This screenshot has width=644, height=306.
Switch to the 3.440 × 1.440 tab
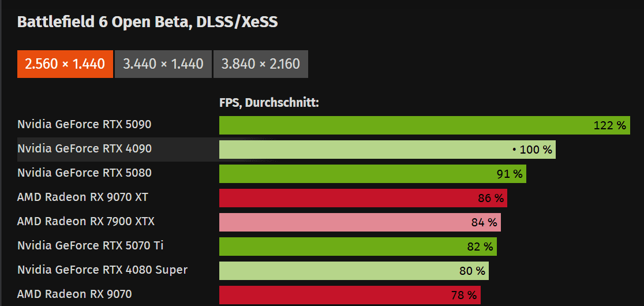(x=163, y=64)
